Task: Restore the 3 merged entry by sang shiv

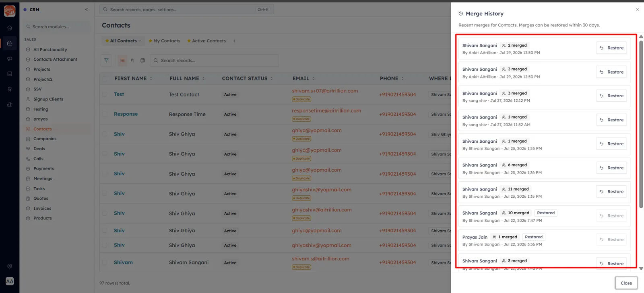Action: click(611, 96)
